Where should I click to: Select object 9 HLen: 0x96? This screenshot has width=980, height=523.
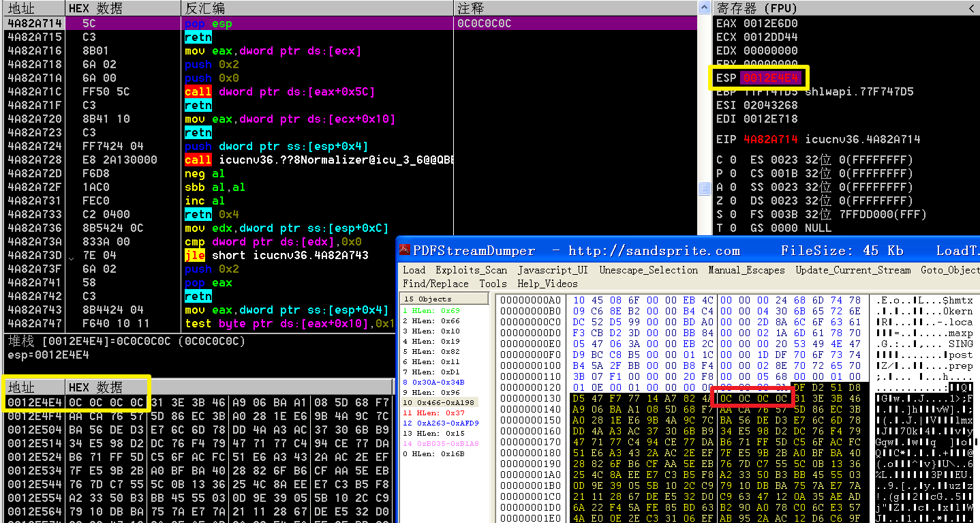(432, 392)
